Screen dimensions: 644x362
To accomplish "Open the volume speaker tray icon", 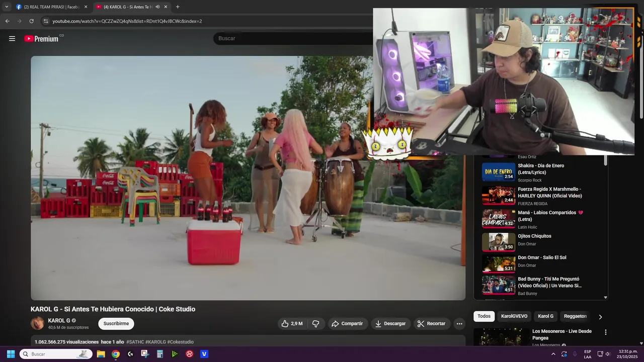I will pyautogui.click(x=608, y=354).
